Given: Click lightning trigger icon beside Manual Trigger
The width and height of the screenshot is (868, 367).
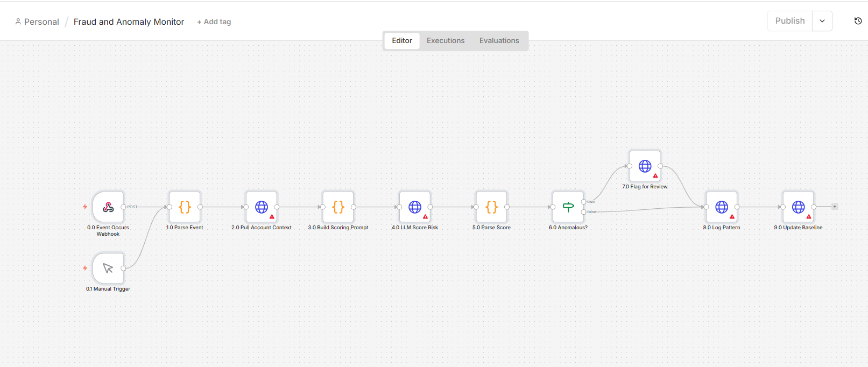Looking at the screenshot, I should coord(85,268).
